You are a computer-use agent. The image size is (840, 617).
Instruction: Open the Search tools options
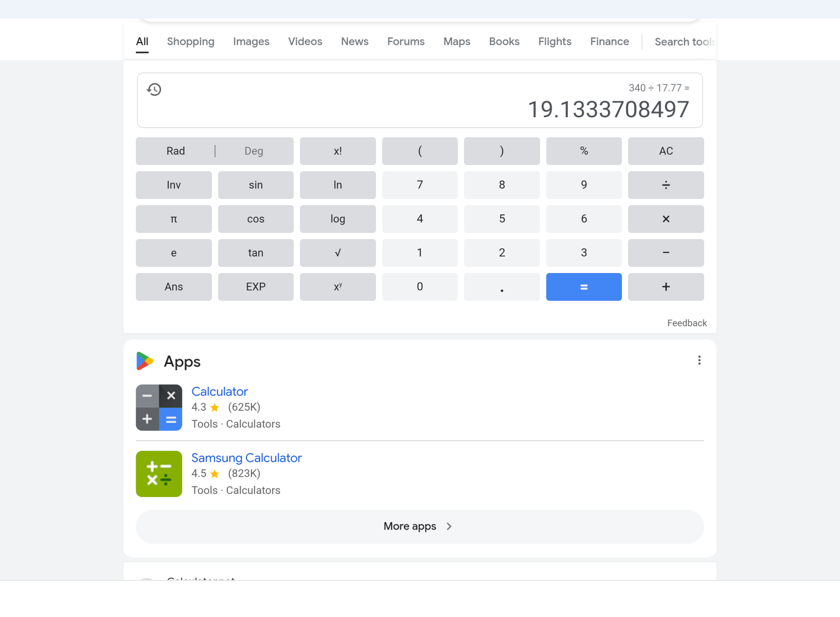(x=684, y=42)
